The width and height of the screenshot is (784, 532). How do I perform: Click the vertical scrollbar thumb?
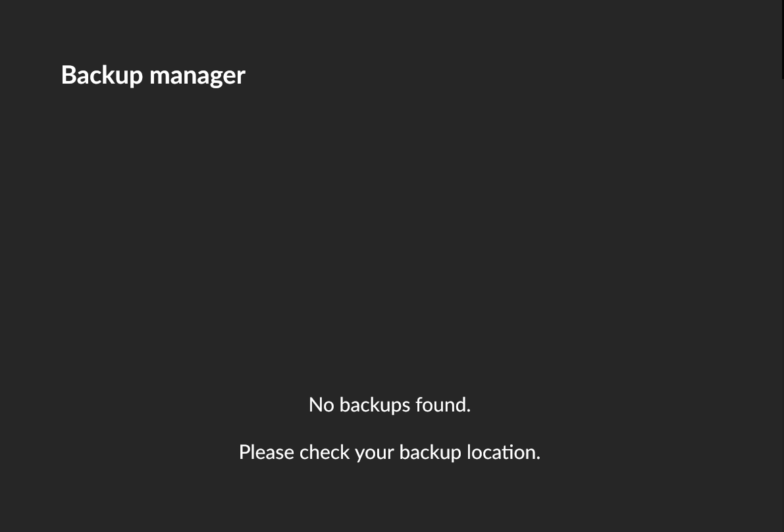click(782, 40)
